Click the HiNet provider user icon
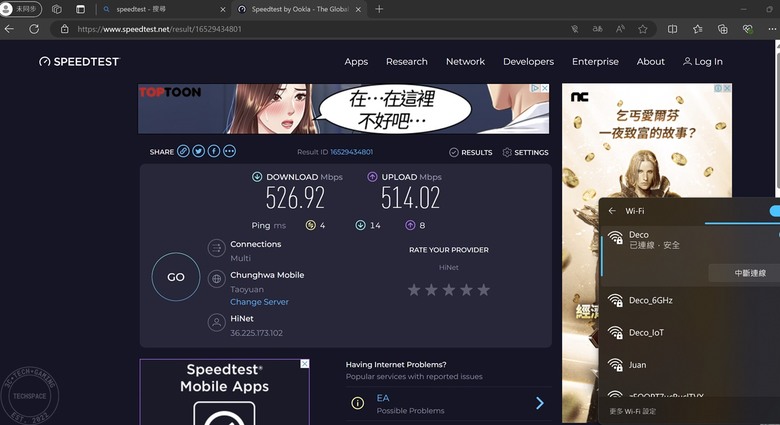Viewport: 780px width, 425px height. [x=216, y=322]
